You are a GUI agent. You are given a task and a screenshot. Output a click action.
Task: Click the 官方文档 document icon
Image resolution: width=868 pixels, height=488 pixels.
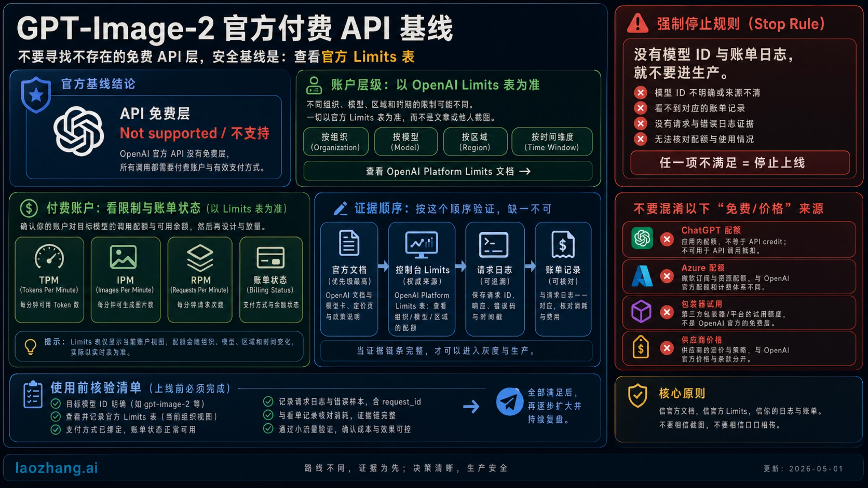(349, 243)
